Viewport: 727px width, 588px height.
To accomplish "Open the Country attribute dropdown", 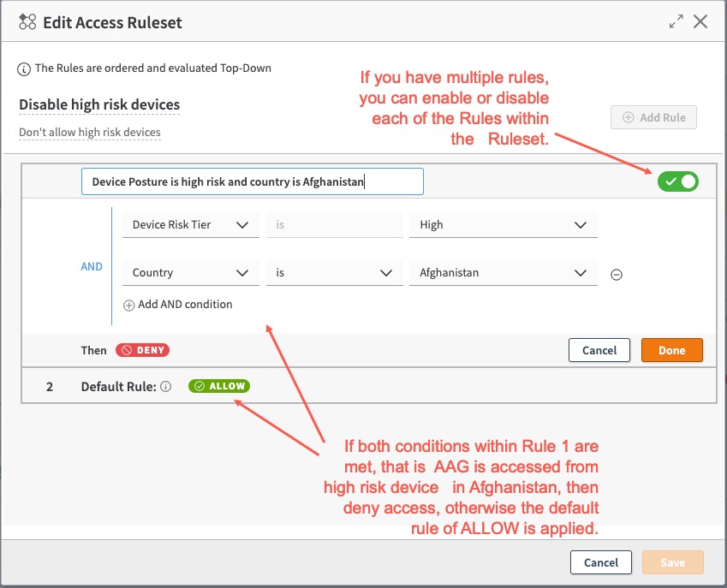I will (190, 273).
